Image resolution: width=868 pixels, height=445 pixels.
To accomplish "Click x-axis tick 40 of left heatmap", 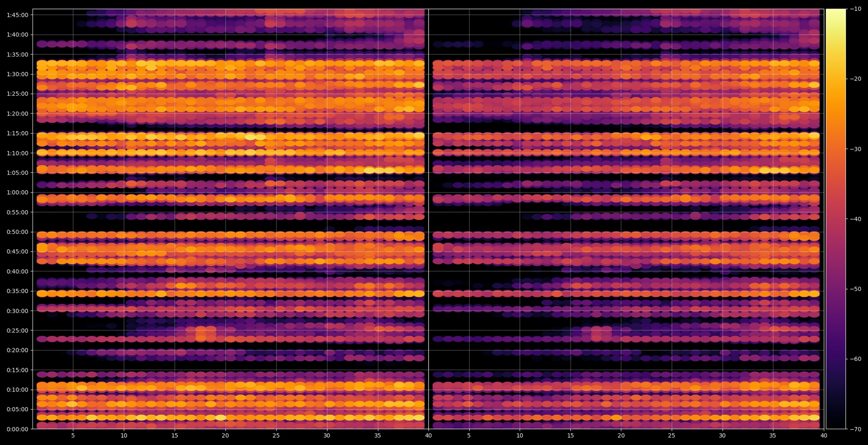I will (x=428, y=436).
